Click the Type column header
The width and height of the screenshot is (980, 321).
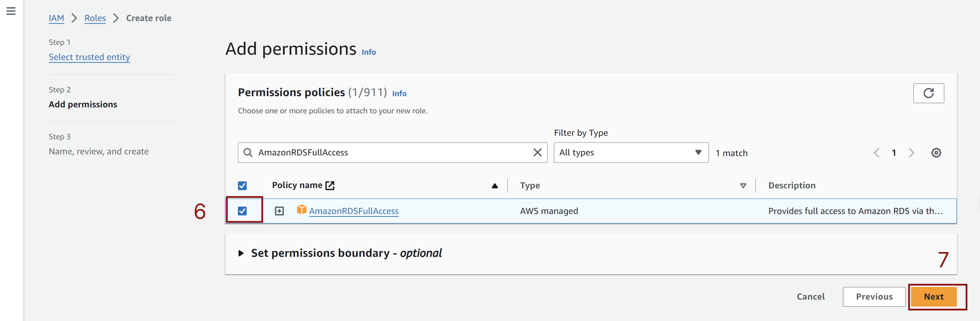click(530, 185)
